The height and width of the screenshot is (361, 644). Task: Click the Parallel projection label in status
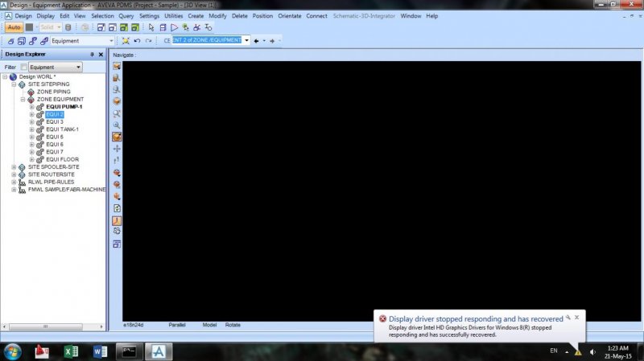[x=177, y=325]
